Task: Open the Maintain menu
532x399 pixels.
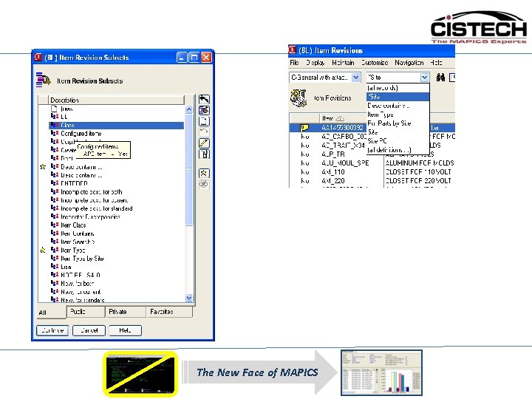Action: (x=343, y=62)
